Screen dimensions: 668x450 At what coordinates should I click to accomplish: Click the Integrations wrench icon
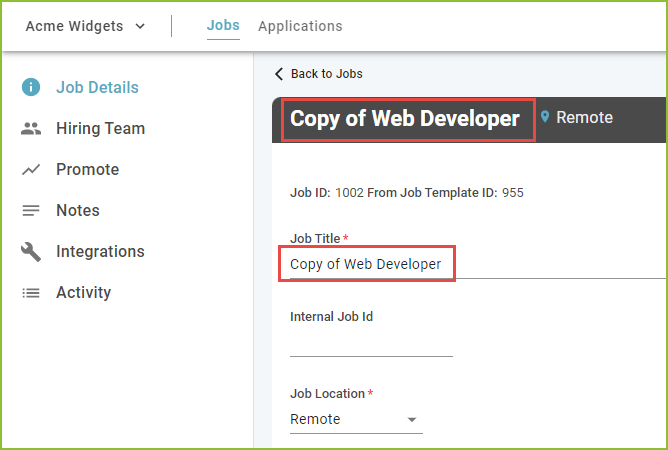point(31,251)
